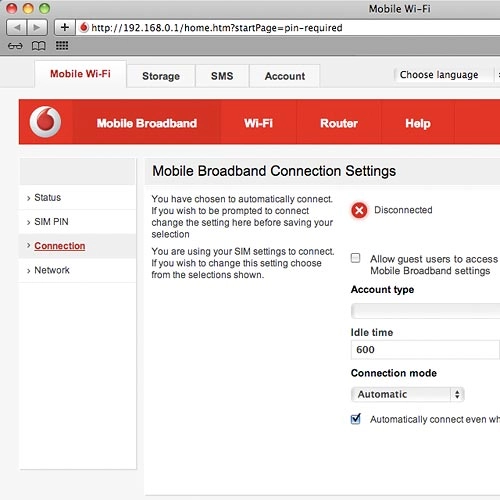Click the yellow minimize window button
The width and height of the screenshot is (500, 500).
28,8
